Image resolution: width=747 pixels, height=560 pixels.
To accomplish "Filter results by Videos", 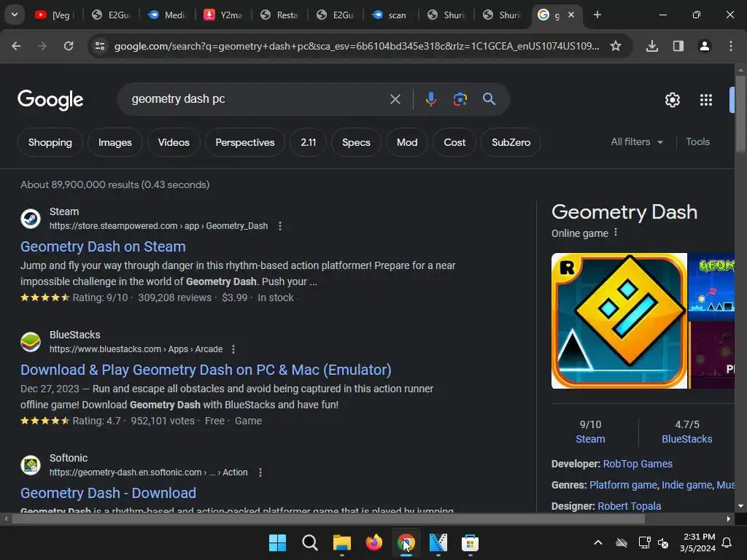I will pos(174,142).
